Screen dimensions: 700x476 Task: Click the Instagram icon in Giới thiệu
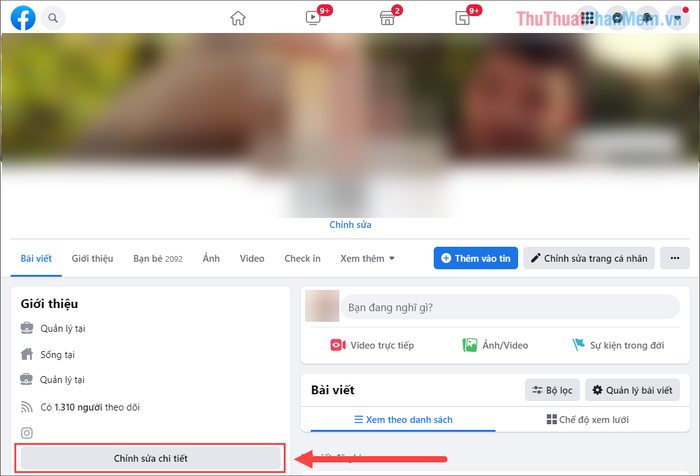click(27, 433)
